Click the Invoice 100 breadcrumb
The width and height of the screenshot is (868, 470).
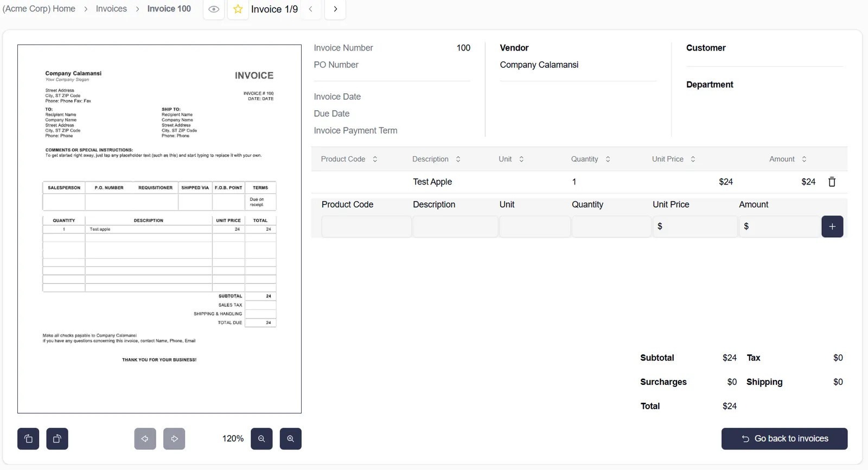pyautogui.click(x=169, y=9)
